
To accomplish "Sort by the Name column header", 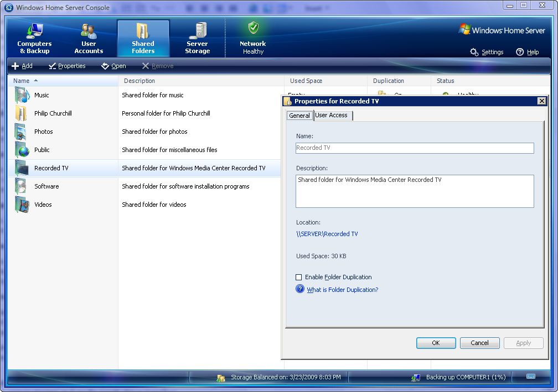I will [x=63, y=81].
